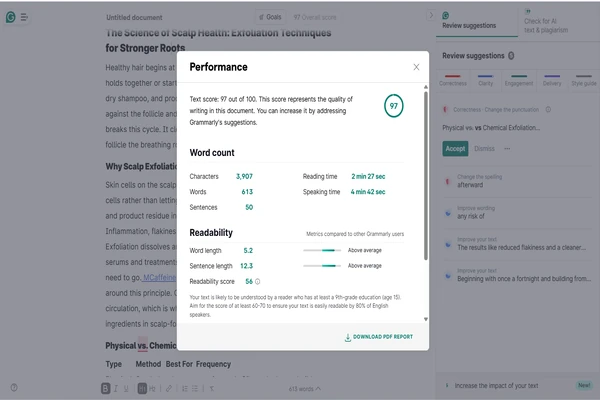Open more options ellipsis beside Dismiss
Viewport: 600px width, 400px height.
(507, 149)
